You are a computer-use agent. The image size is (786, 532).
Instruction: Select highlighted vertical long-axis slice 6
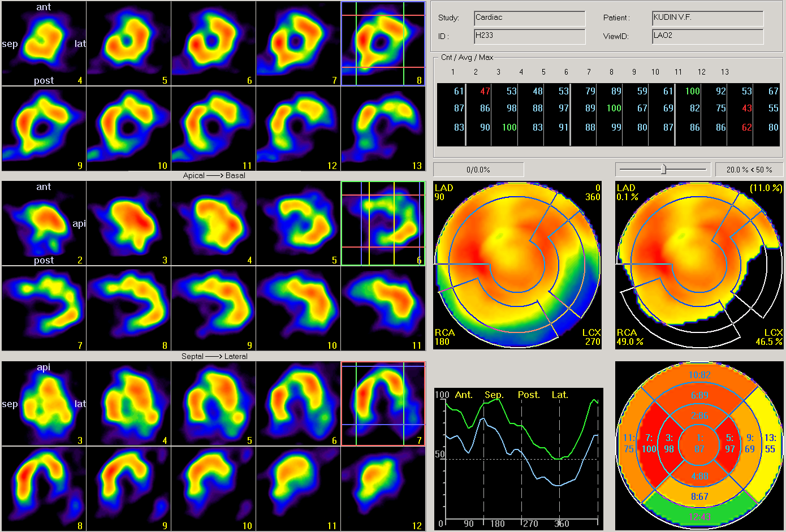tap(383, 223)
